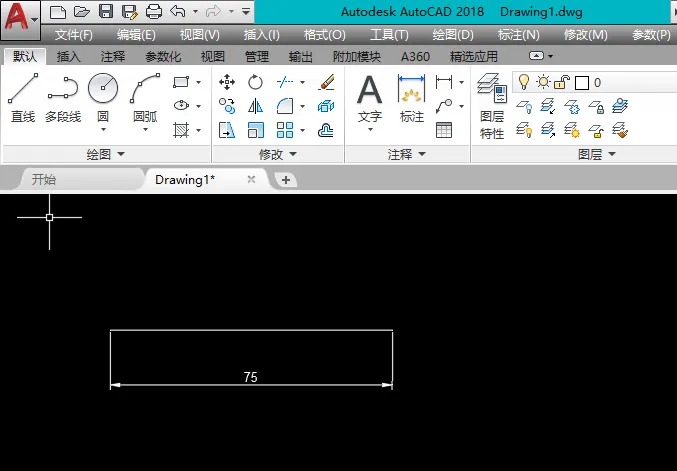Screen dimensions: 677x471
Task: Toggle layer on/off light bulb
Action: (524, 82)
